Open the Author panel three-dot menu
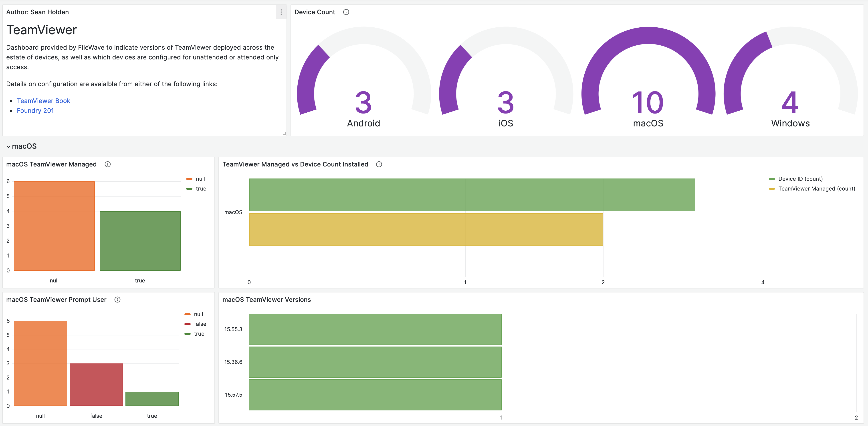Viewport: 868px width, 426px height. coord(281,12)
